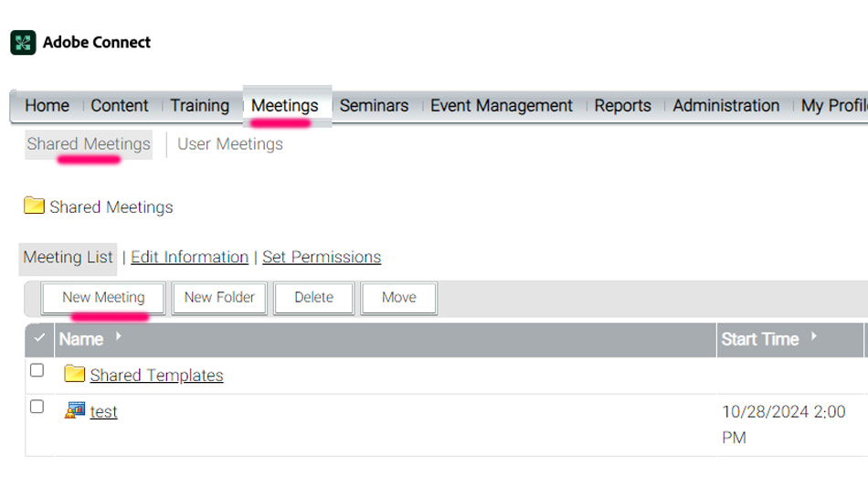Screen dimensions: 868x488
Task: Click the Shared Meetings folder icon in breadcrumb
Action: (x=34, y=206)
